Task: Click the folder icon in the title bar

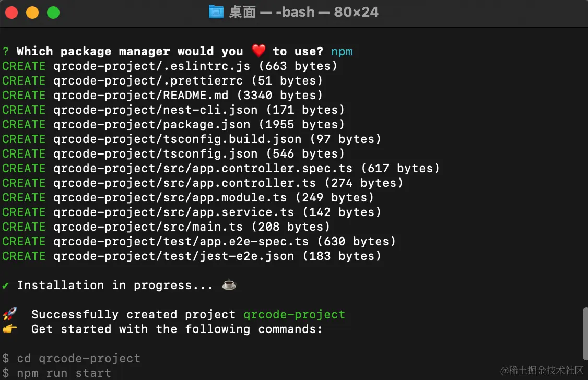Action: click(216, 12)
